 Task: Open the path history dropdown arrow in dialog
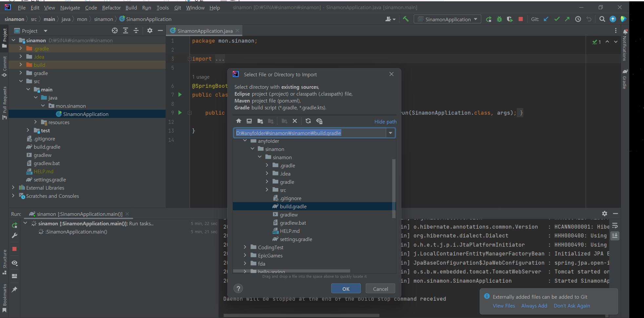391,133
